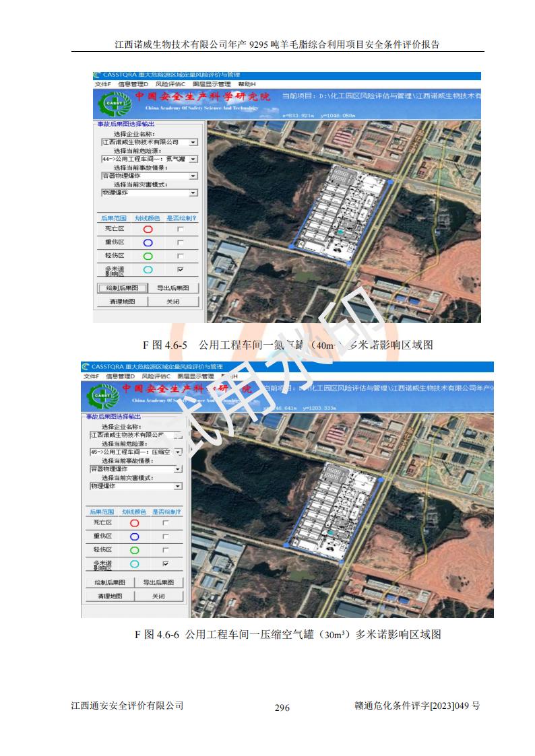Viewport: 535px width, 756px height.
Task: Click the cyan 多米诺影响区 line color in the source 44 panel
Action: (148, 269)
